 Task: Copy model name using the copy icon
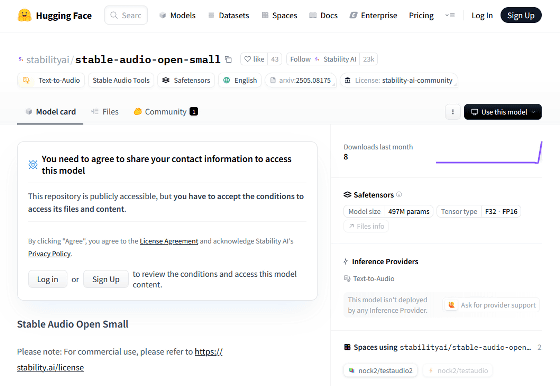pos(229,59)
